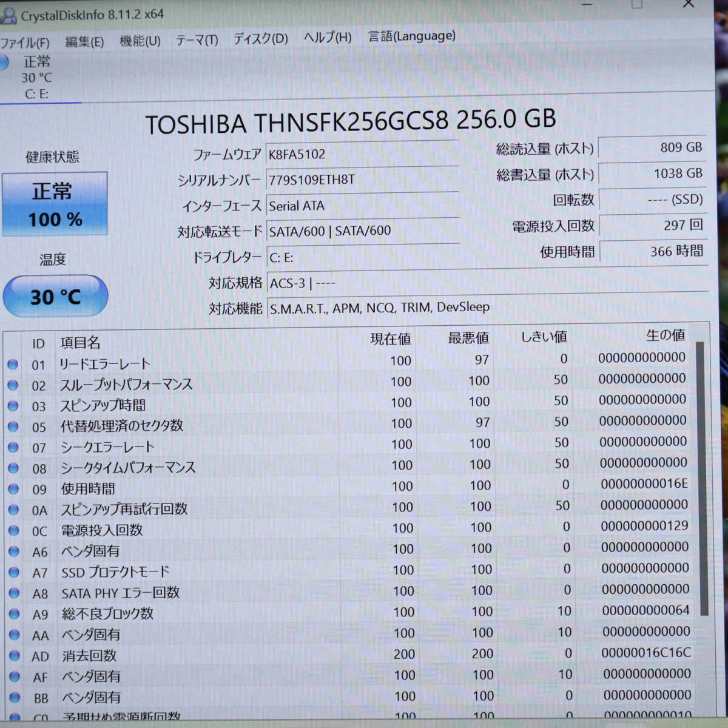Select the 総不良ブロック数 attribute name

pyautogui.click(x=107, y=613)
